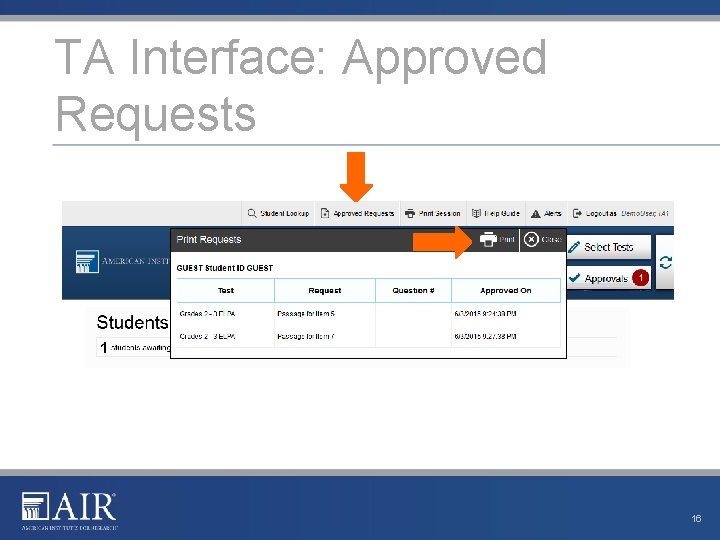Click the American Institutes logo icon in banner
This screenshot has height=540, width=720.
click(x=87, y=261)
